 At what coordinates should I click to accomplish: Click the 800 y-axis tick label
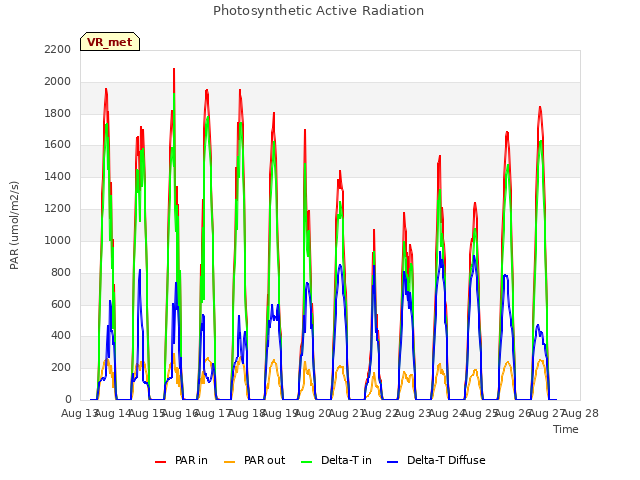pos(61,272)
